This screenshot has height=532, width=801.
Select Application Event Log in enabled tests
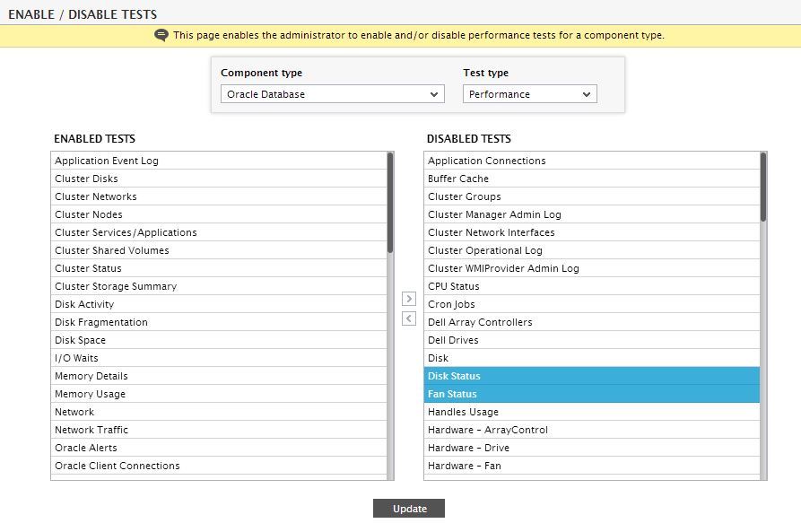[219, 161]
